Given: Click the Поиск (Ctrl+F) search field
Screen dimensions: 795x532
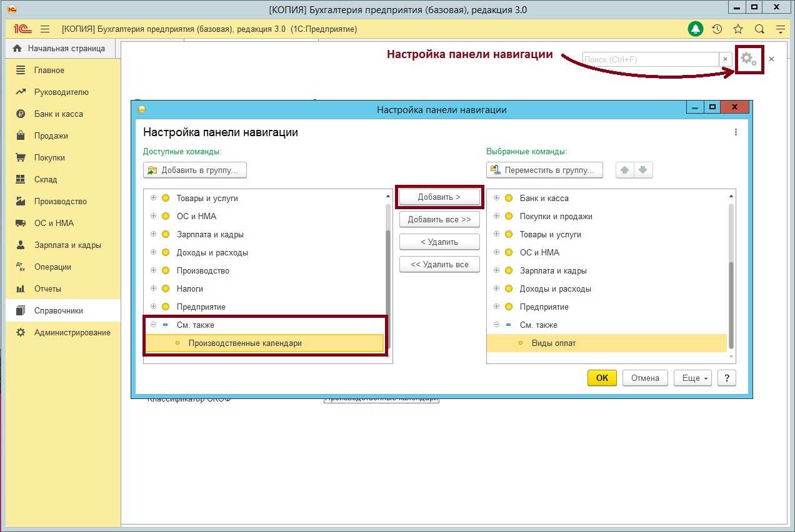Looking at the screenshot, I should pos(651,59).
